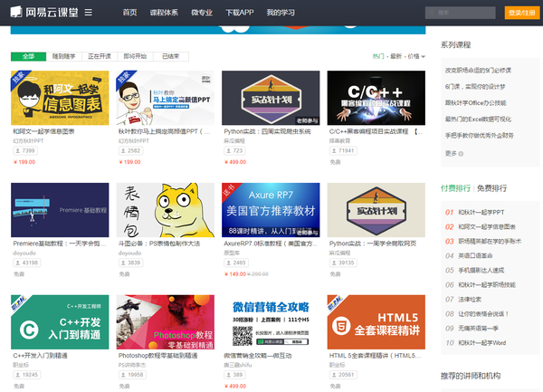The image size is (543, 392).
Task: Open the HTML5 全套课程精讲 thumbnail
Action: 376,322
